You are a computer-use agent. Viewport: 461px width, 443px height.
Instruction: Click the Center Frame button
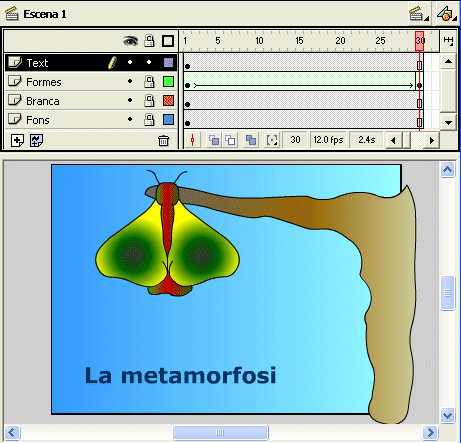tap(192, 140)
